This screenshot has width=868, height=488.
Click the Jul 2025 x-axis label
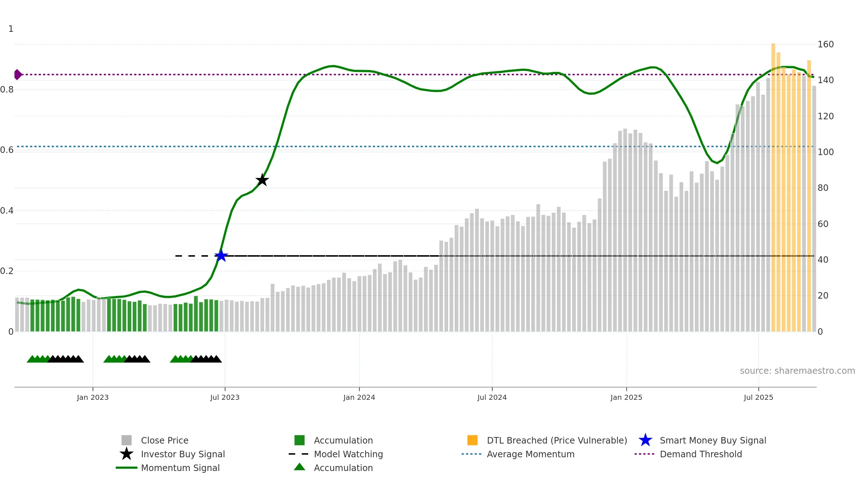tap(758, 397)
